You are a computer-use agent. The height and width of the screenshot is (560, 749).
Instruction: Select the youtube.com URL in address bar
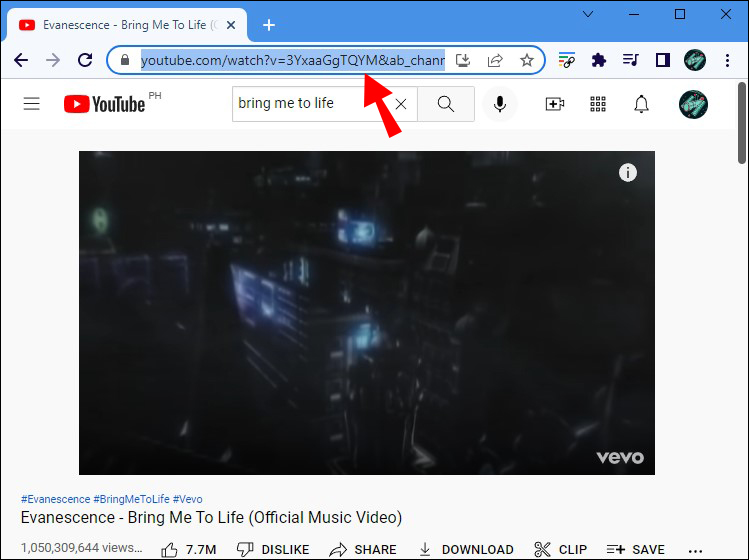(x=293, y=60)
